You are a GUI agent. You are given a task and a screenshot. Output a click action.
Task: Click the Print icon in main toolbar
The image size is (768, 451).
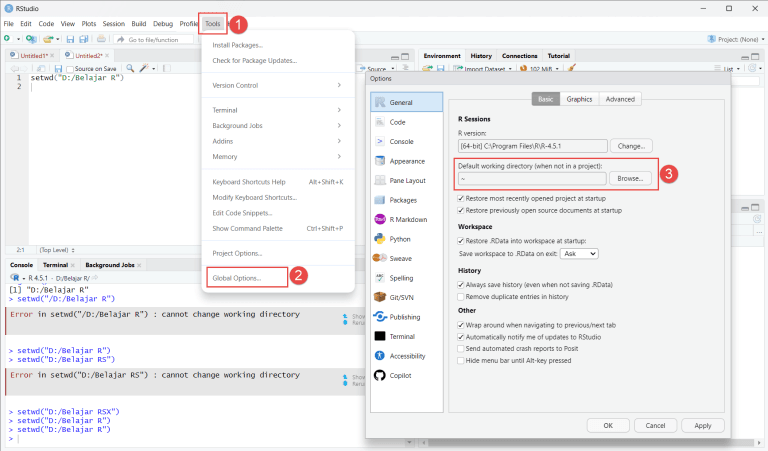pyautogui.click(x=101, y=39)
